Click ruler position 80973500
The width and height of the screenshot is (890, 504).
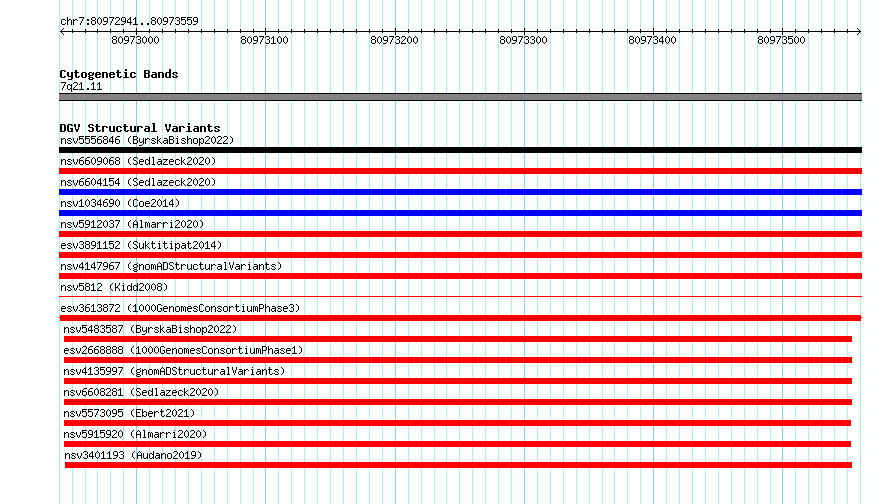pos(782,40)
